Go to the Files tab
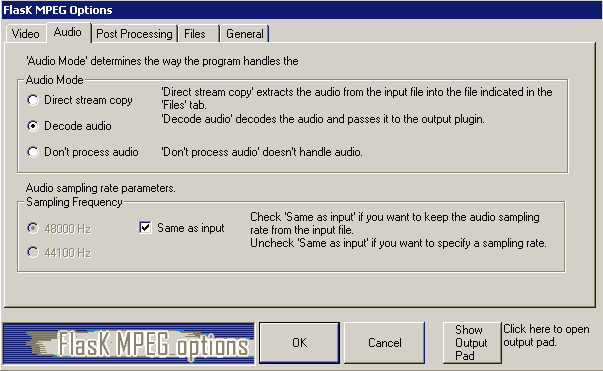603x371 pixels. 195,34
